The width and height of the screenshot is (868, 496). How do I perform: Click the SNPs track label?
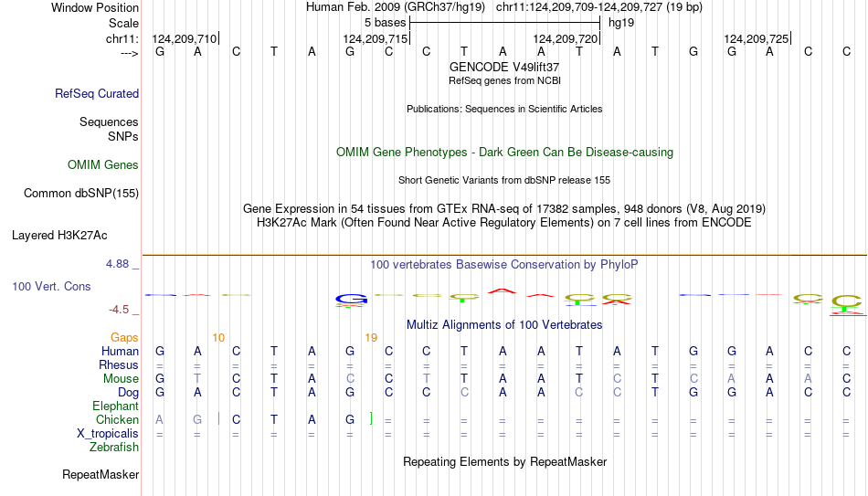pyautogui.click(x=123, y=136)
